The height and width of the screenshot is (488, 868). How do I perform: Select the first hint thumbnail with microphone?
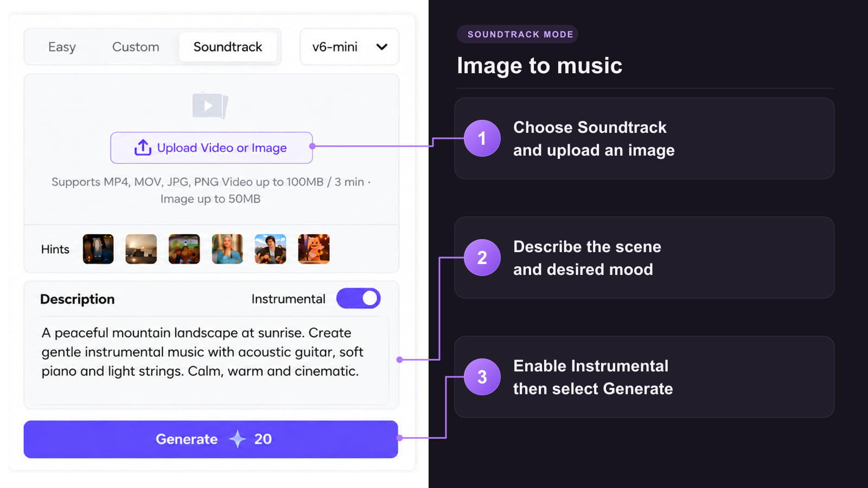tap(98, 249)
